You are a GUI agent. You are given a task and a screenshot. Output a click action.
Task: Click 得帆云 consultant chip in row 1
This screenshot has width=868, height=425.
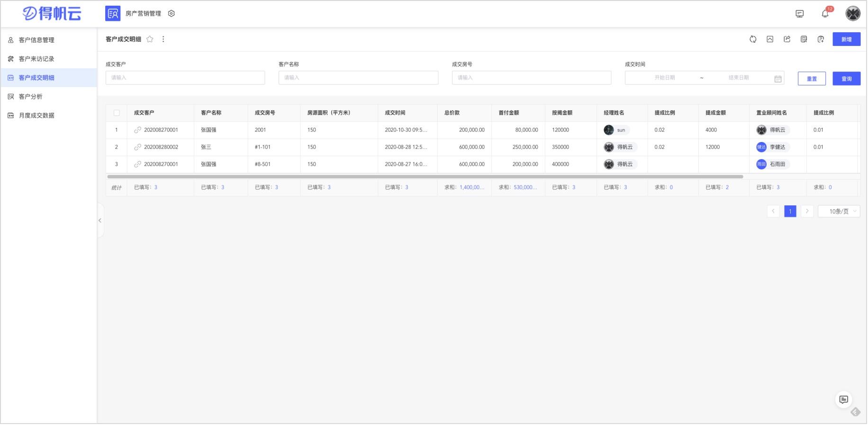pos(772,130)
